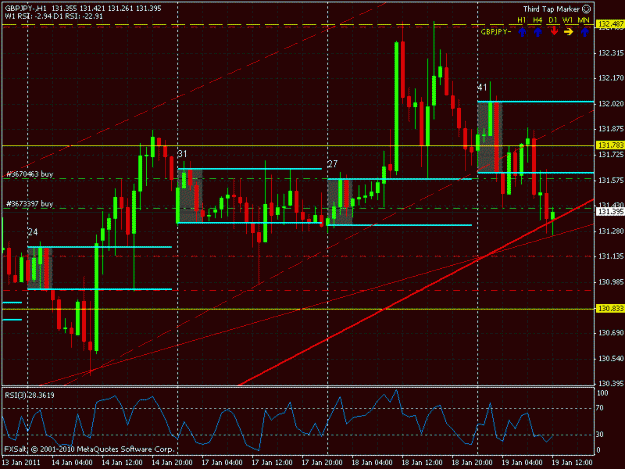Click the yellow GBPJPY- indicator label
Screen dimensions: 625x469
495,32
